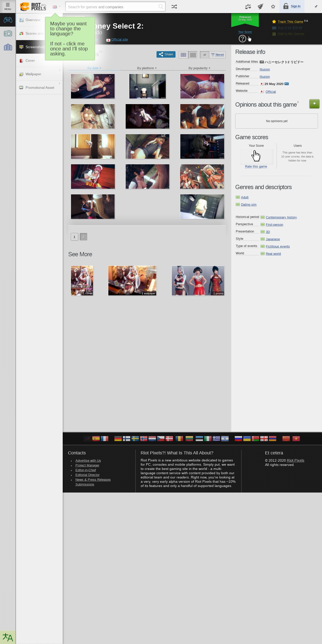Open Contemporary history descriptor
The height and width of the screenshot is (644, 322).
(x=281, y=217)
